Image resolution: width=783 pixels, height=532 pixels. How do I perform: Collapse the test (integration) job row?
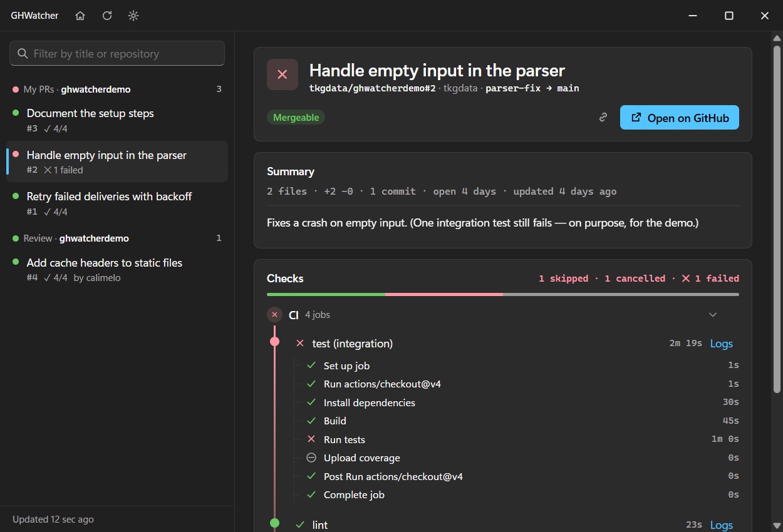pyautogui.click(x=514, y=344)
